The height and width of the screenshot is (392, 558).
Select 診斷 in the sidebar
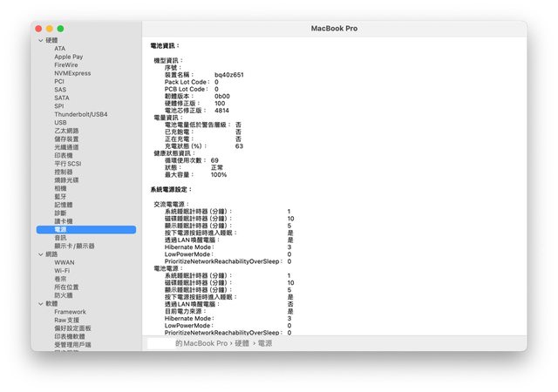tap(60, 213)
